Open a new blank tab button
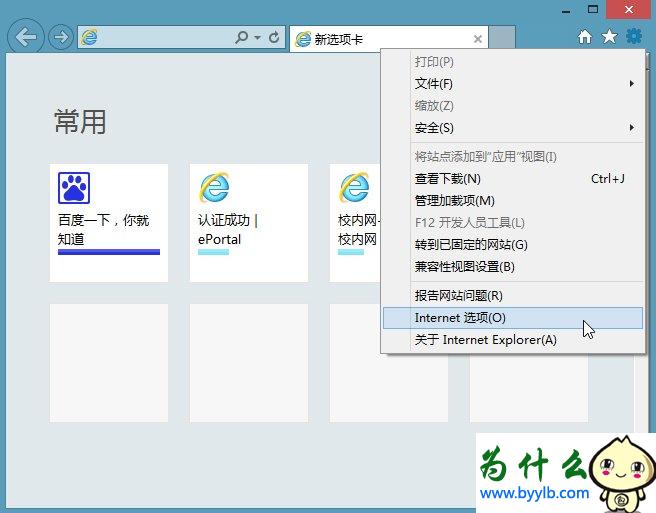656x513 pixels. [502, 38]
